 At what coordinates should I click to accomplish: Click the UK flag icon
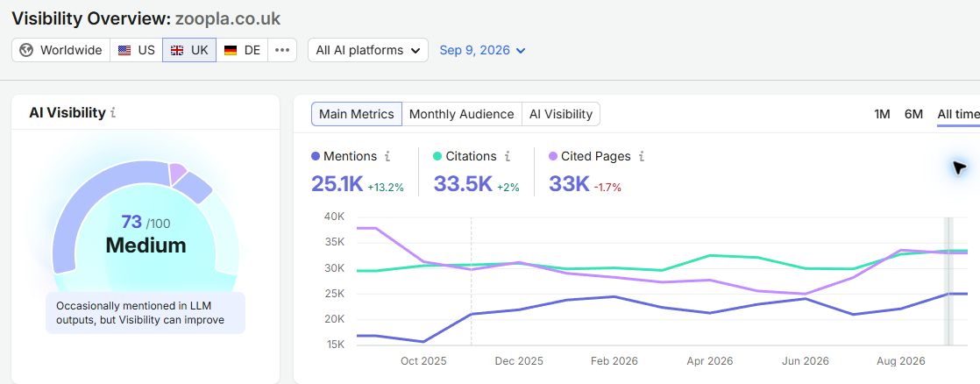point(177,51)
